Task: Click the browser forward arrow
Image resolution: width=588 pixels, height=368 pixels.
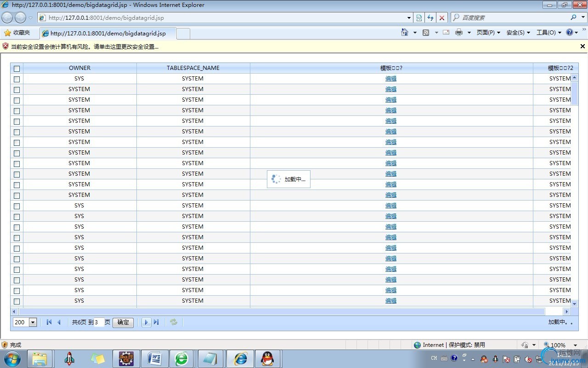Action: [20, 17]
